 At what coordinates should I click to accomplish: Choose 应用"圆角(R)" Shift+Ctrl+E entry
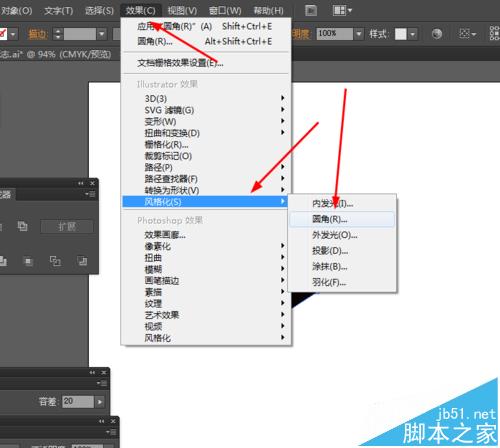point(206,26)
